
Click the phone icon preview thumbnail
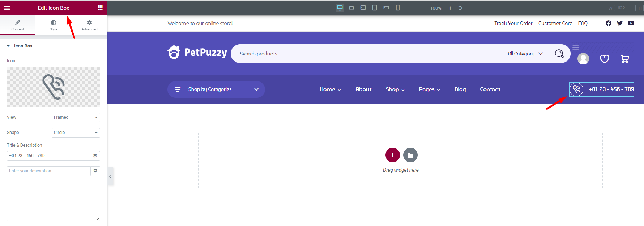(x=54, y=87)
